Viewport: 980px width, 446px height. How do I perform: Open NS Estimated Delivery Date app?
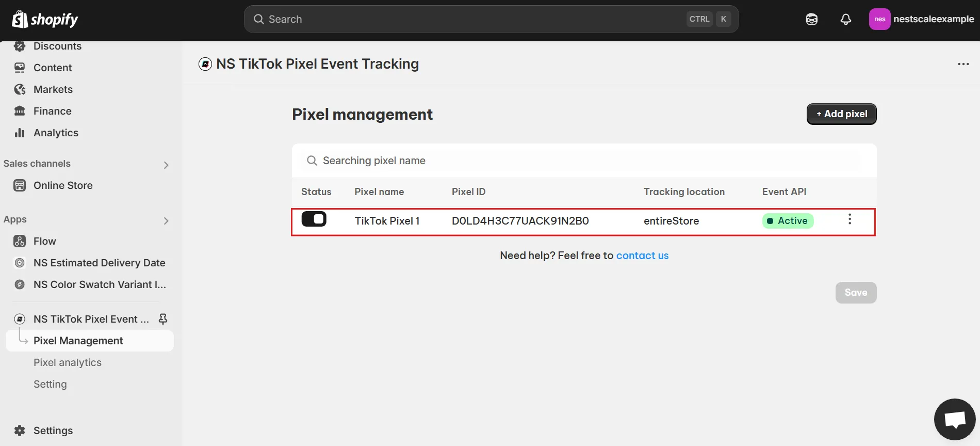(100, 263)
